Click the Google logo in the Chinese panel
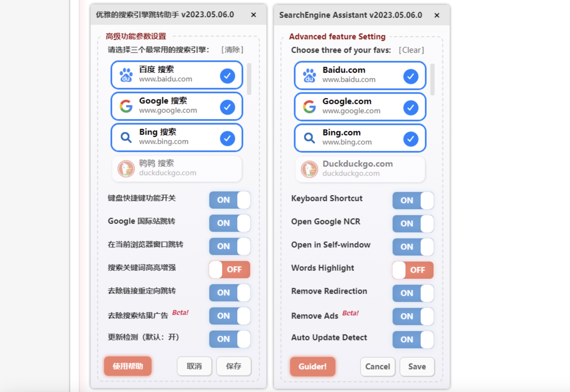Viewport: 570px width, 392px height. (126, 106)
